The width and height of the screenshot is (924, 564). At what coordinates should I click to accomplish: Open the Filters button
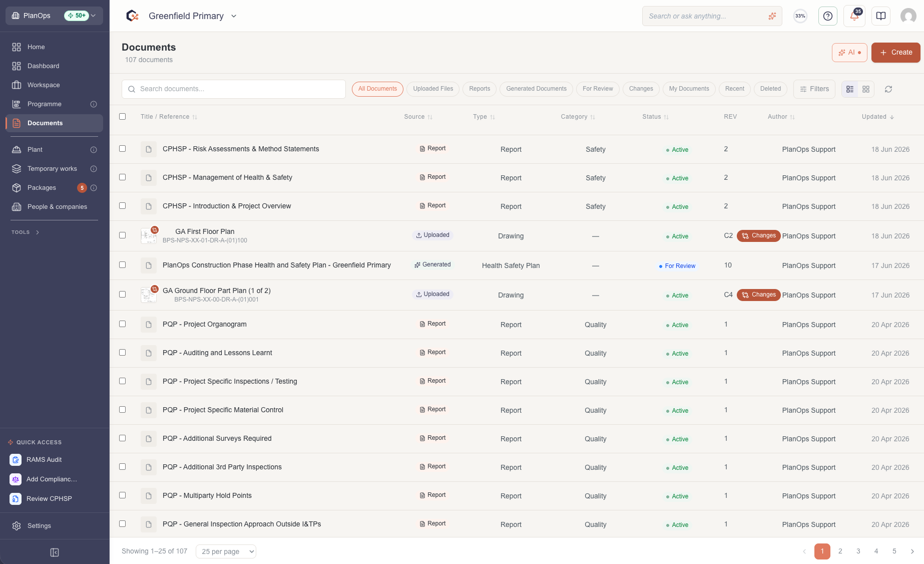coord(814,89)
